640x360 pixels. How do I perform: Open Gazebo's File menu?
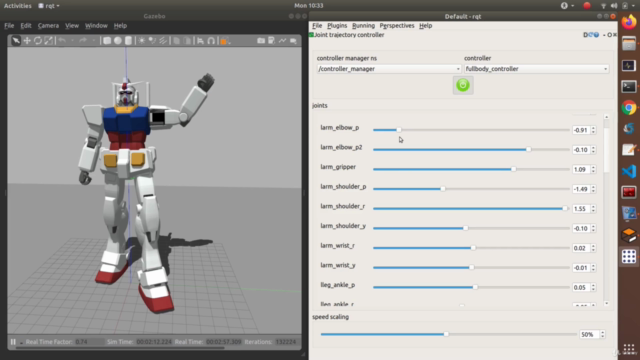[x=9, y=26]
